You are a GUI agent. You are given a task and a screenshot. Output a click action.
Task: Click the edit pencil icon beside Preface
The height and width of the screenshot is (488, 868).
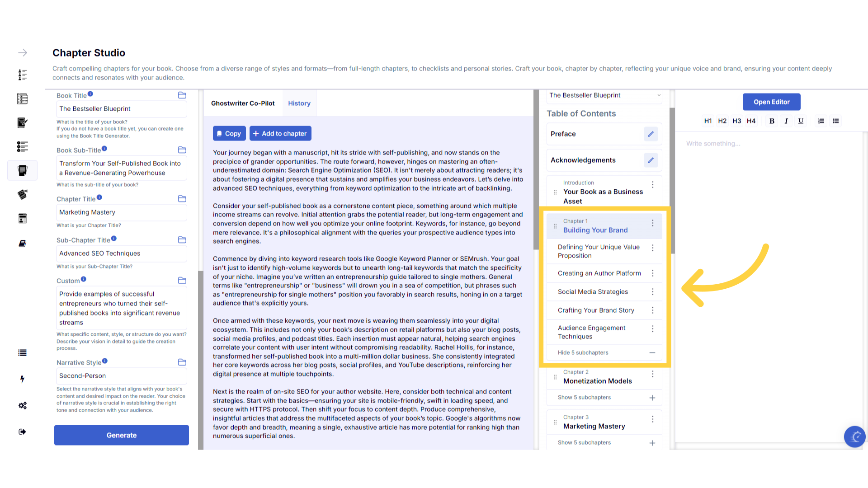(x=651, y=134)
